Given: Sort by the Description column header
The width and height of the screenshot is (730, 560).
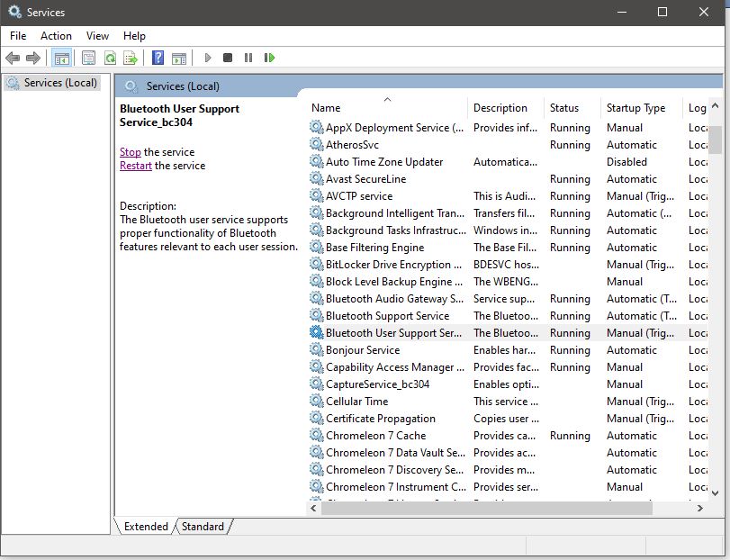Looking at the screenshot, I should [506, 107].
